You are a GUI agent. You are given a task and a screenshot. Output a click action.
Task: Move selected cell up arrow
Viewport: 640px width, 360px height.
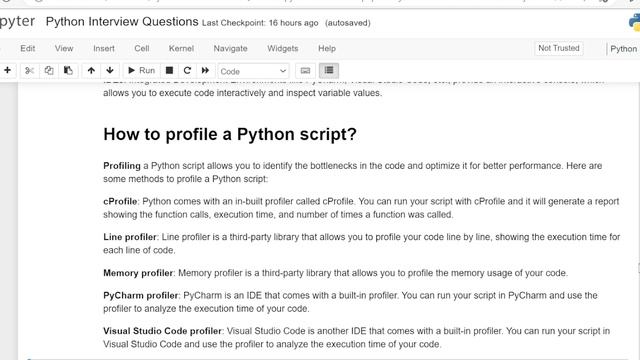click(x=91, y=71)
